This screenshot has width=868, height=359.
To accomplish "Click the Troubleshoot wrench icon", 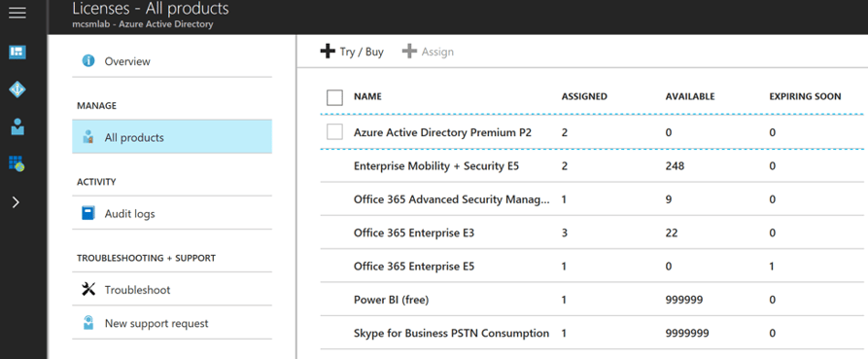I will [88, 289].
